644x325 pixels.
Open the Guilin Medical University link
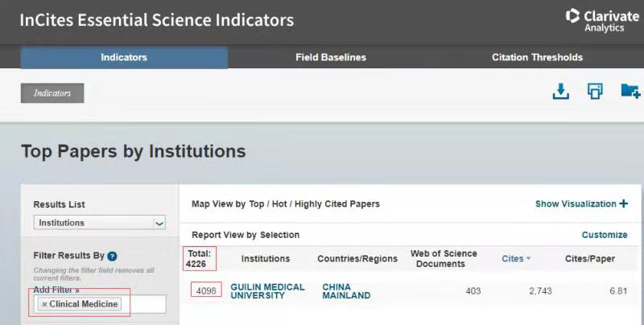click(267, 291)
